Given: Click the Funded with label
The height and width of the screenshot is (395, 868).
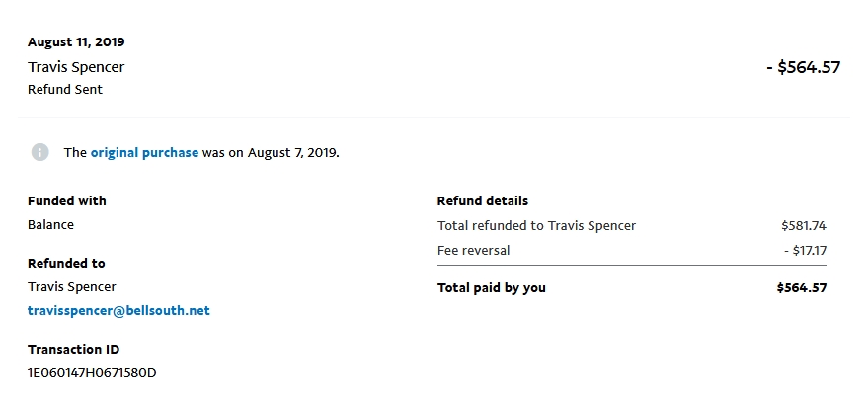Looking at the screenshot, I should pyautogui.click(x=67, y=201).
